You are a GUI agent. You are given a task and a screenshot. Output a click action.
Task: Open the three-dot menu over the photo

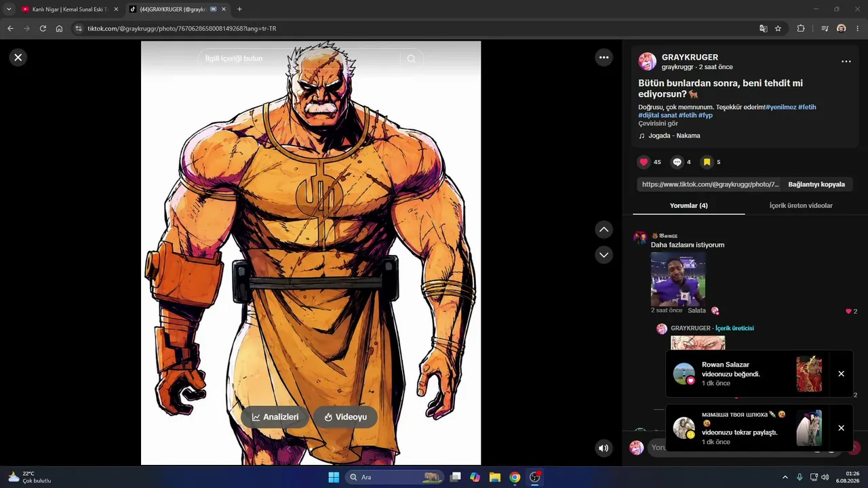click(604, 58)
